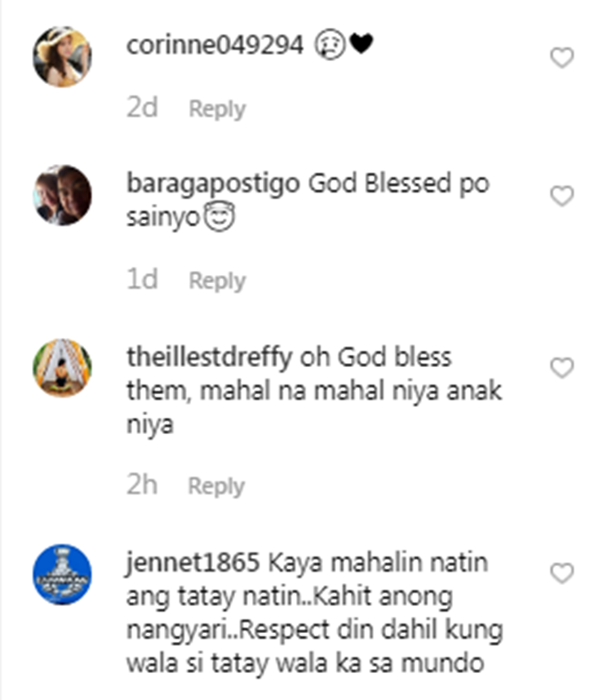Open baragapostigo's profile avatar

click(x=63, y=195)
